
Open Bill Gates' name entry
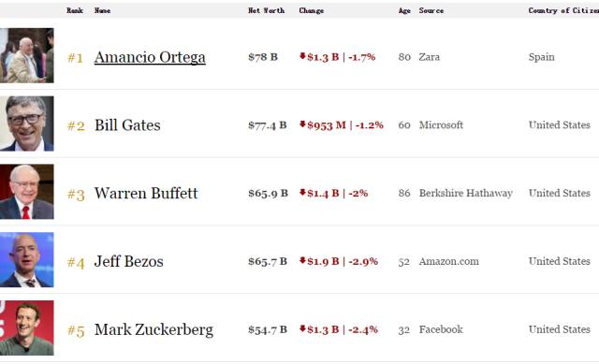click(127, 125)
